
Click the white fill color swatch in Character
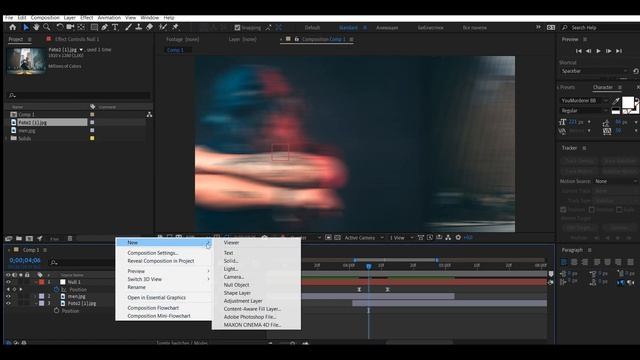coord(628,102)
